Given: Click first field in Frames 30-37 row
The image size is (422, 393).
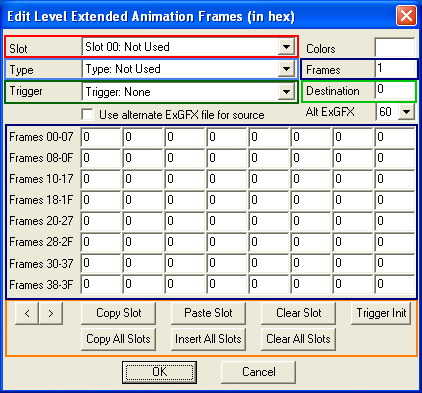Looking at the screenshot, I should click(x=101, y=263).
